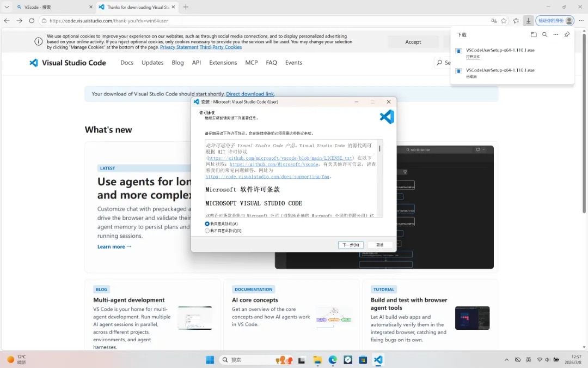Open Updates in the site navigation
Image resolution: width=588 pixels, height=368 pixels.
152,63
